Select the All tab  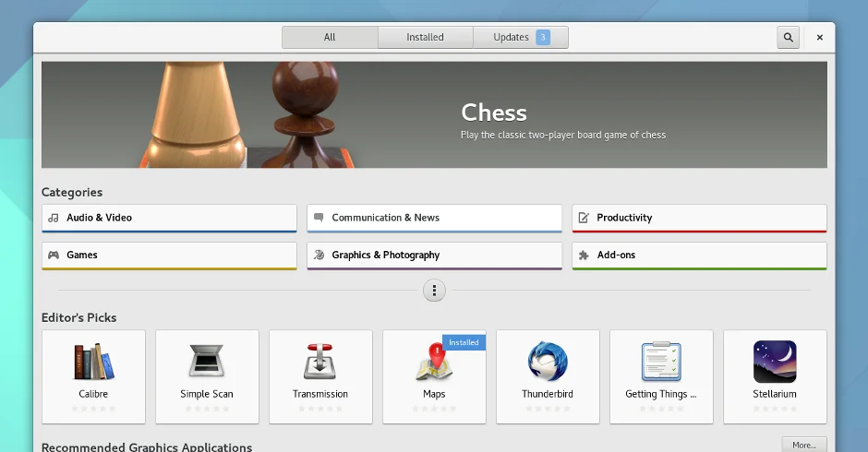tap(330, 38)
